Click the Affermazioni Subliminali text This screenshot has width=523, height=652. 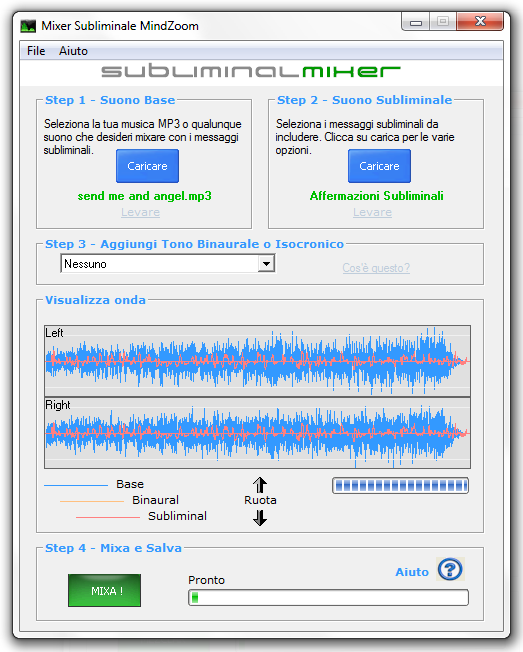pos(377,196)
